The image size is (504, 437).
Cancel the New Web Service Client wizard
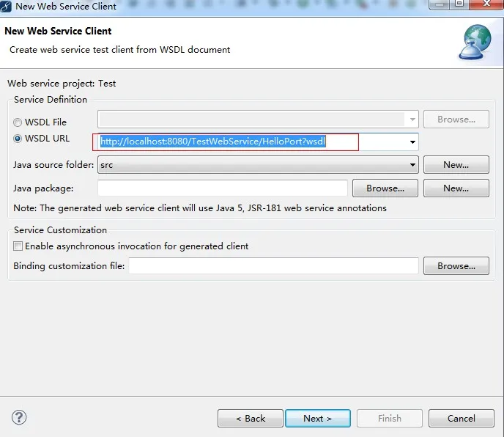click(x=462, y=419)
